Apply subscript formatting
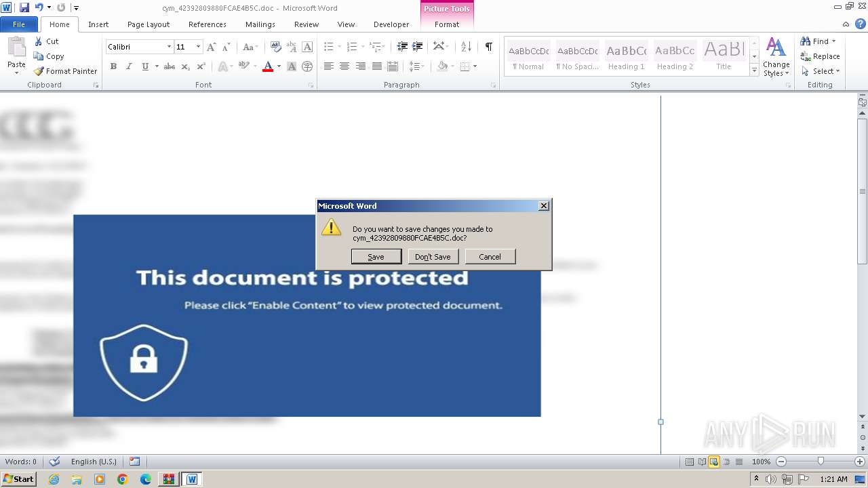Viewport: 868px width, 488px height. click(x=186, y=66)
